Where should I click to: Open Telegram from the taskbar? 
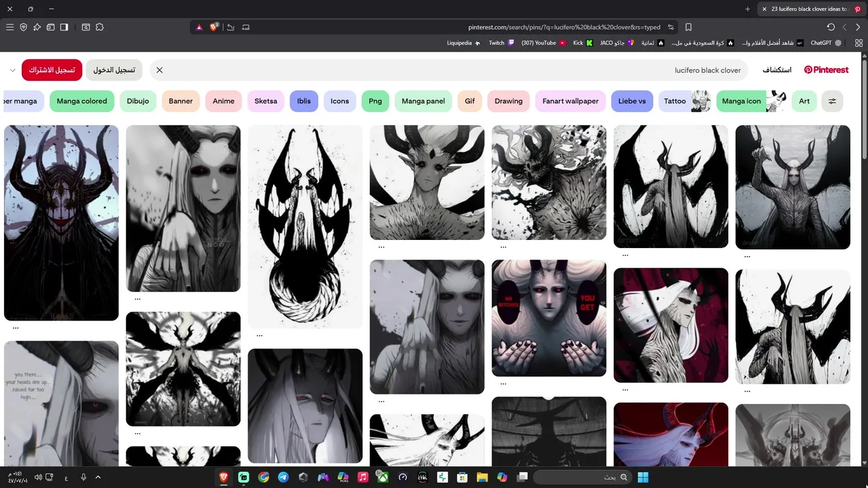click(x=283, y=477)
